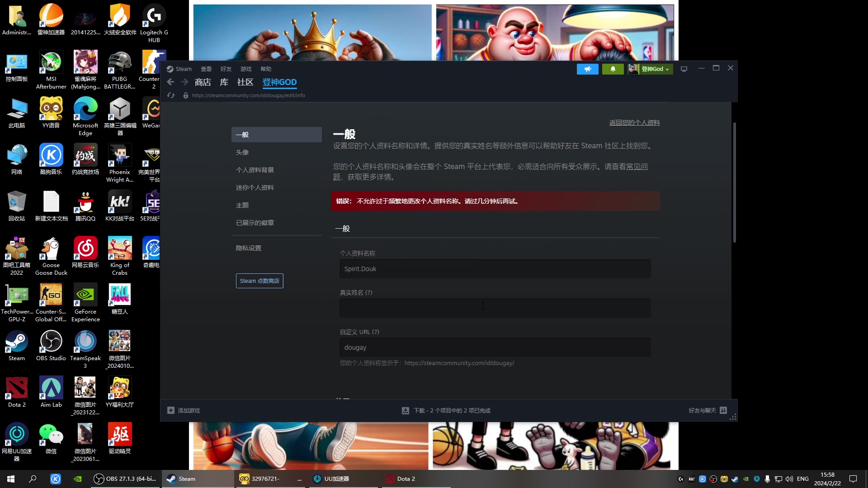
Task: Open TechPowerUp GPU-Z desktop shortcut
Action: [x=17, y=303]
